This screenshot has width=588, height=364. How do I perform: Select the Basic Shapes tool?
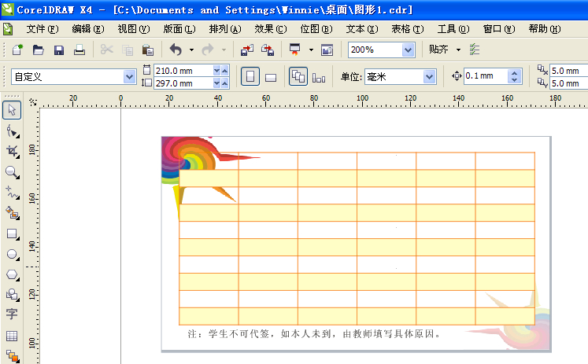coord(12,295)
